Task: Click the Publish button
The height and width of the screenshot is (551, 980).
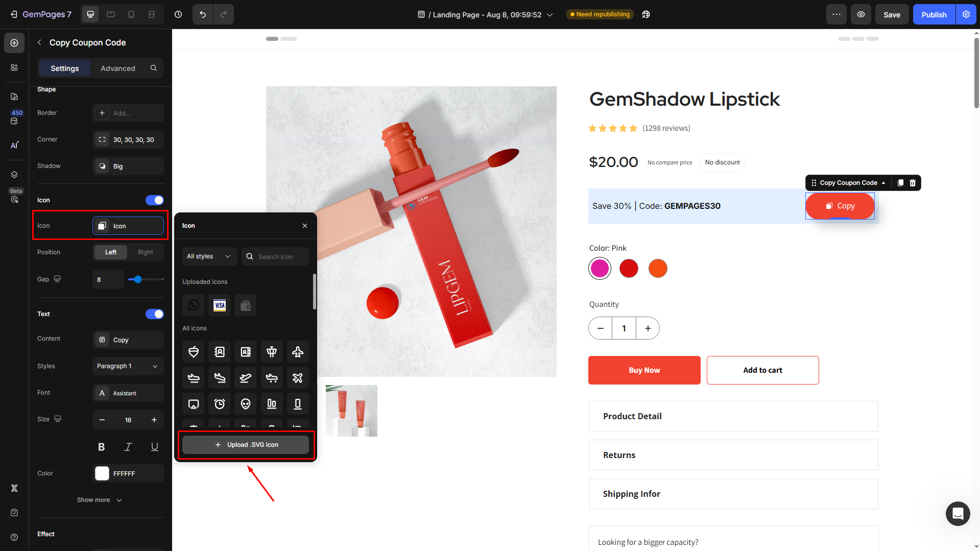Action: click(x=934, y=14)
